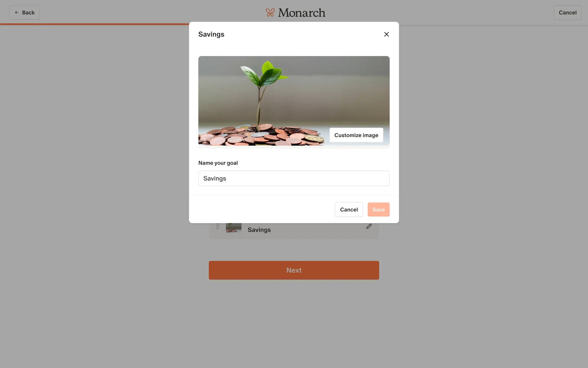
Task: Go to the Next step
Action: [x=294, y=270]
